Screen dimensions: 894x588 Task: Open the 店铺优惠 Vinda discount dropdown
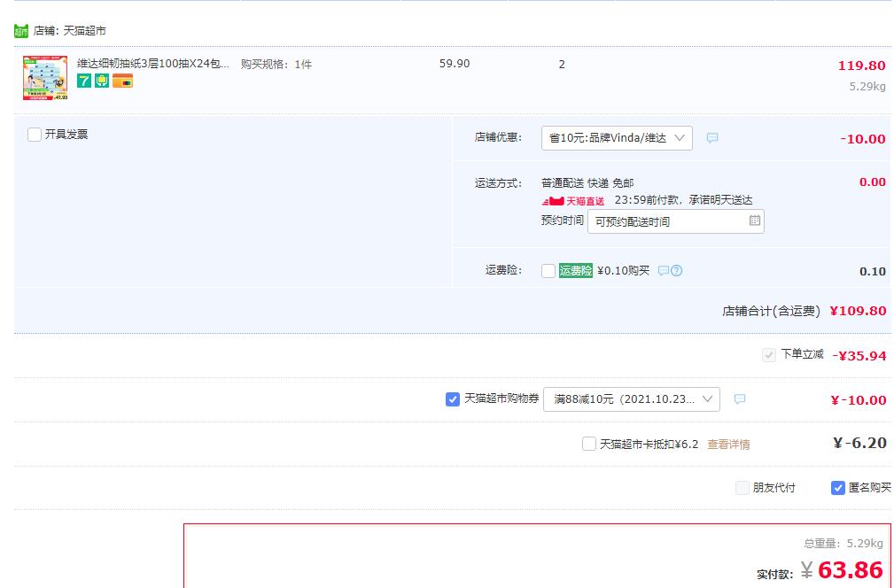coord(617,138)
